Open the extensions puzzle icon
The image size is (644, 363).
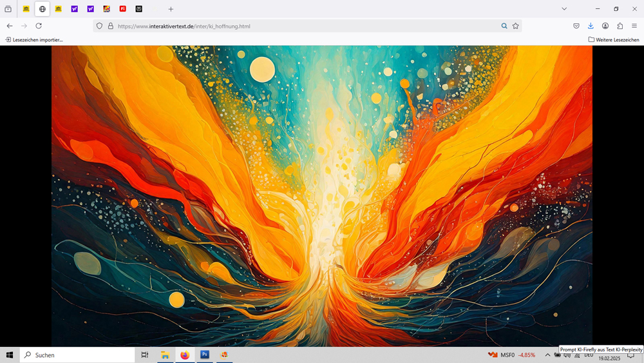click(x=620, y=26)
